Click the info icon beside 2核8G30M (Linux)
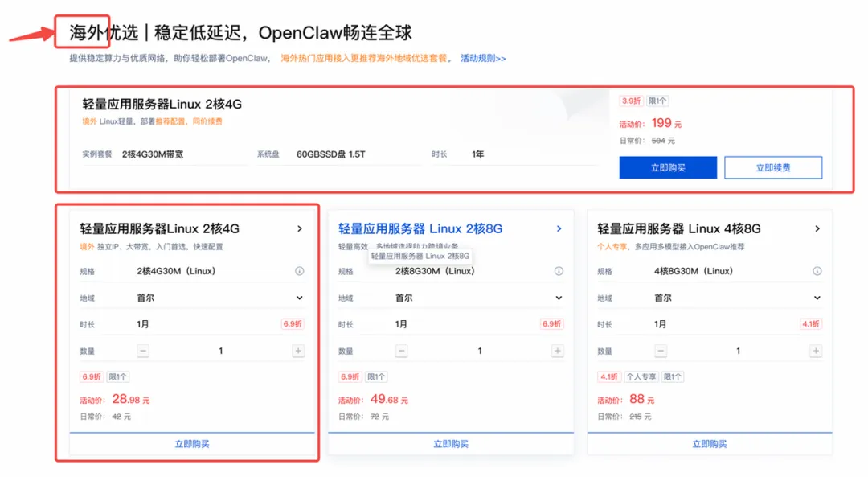This screenshot has height=477, width=868. (x=559, y=271)
